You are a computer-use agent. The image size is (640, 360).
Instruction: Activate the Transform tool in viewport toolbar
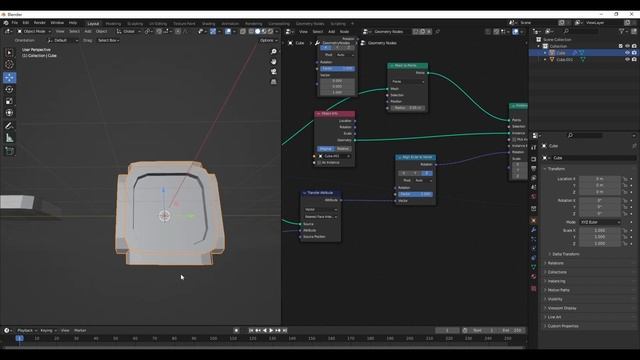9,113
